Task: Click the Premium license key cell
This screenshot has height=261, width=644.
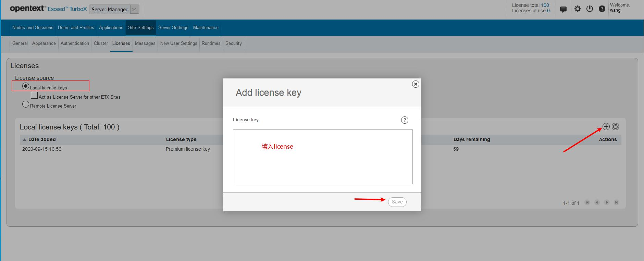Action: pos(188,149)
